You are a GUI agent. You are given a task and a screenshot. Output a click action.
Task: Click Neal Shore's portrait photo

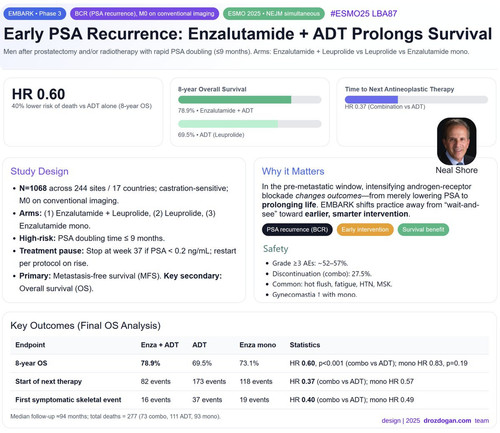point(456,141)
